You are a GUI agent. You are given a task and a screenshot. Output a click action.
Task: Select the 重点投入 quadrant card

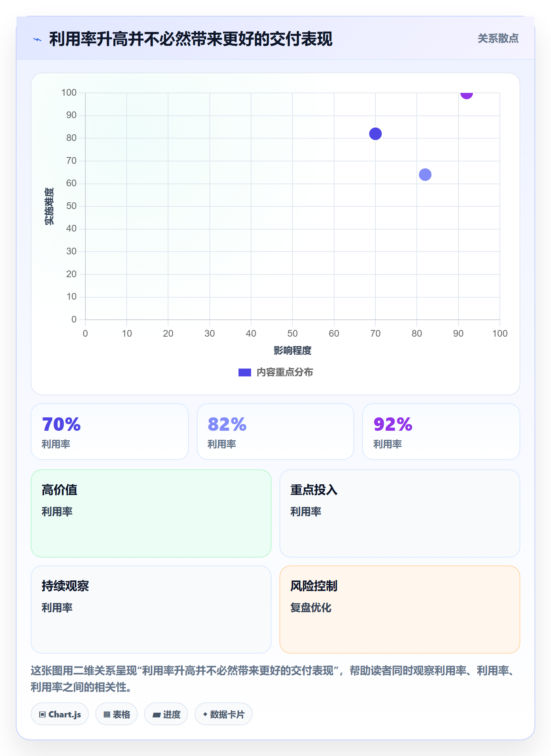point(400,513)
